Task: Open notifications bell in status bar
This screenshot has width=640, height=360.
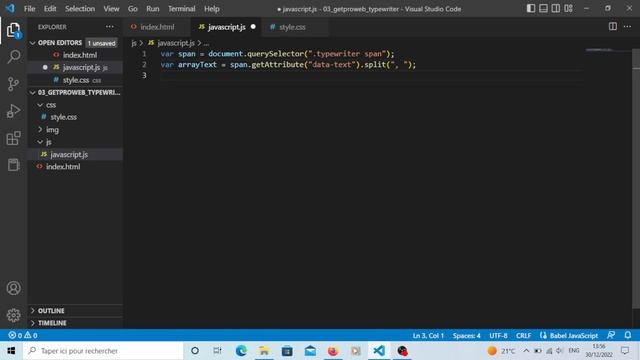Action: (628, 335)
